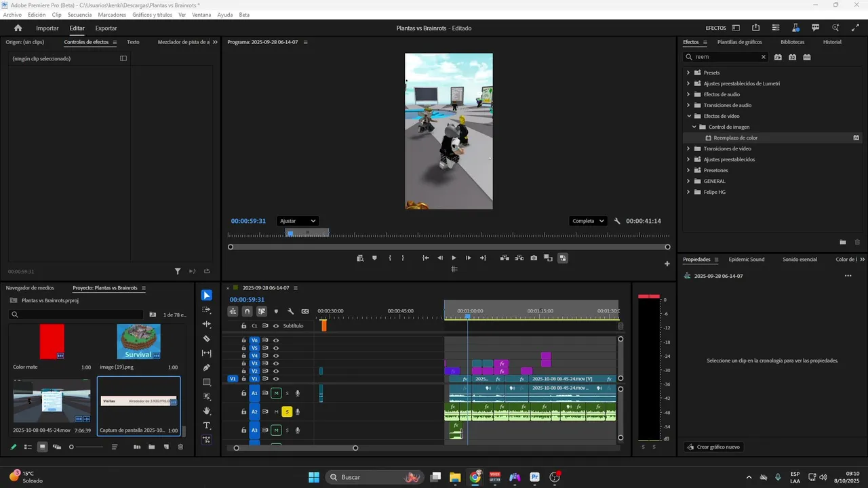Click Export Frame camera icon
Image resolution: width=868 pixels, height=488 pixels.
click(534, 258)
